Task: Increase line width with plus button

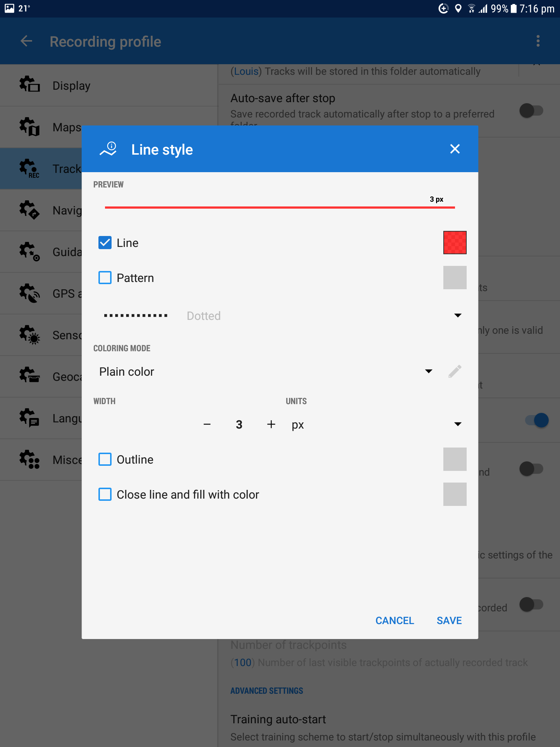Action: click(x=271, y=424)
